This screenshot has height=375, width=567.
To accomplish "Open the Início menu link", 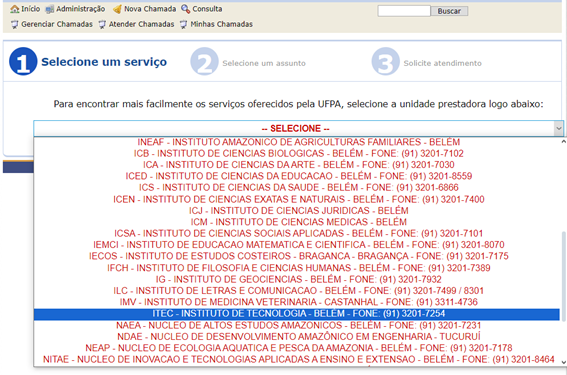I will (x=31, y=9).
